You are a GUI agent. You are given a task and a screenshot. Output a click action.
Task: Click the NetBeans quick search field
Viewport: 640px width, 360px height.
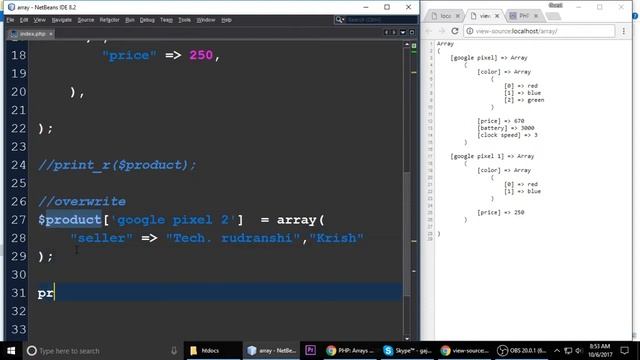(380, 20)
